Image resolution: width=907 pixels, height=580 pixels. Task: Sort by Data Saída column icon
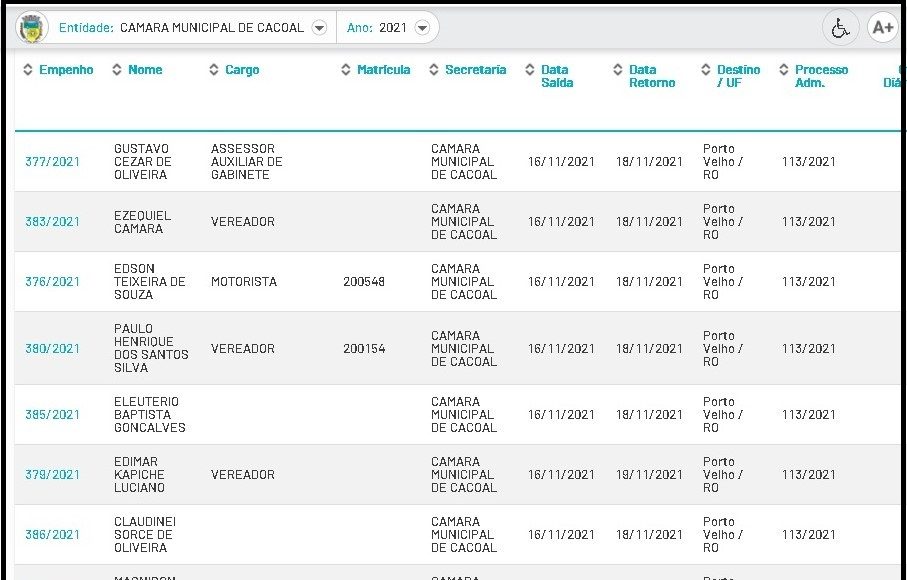[530, 70]
